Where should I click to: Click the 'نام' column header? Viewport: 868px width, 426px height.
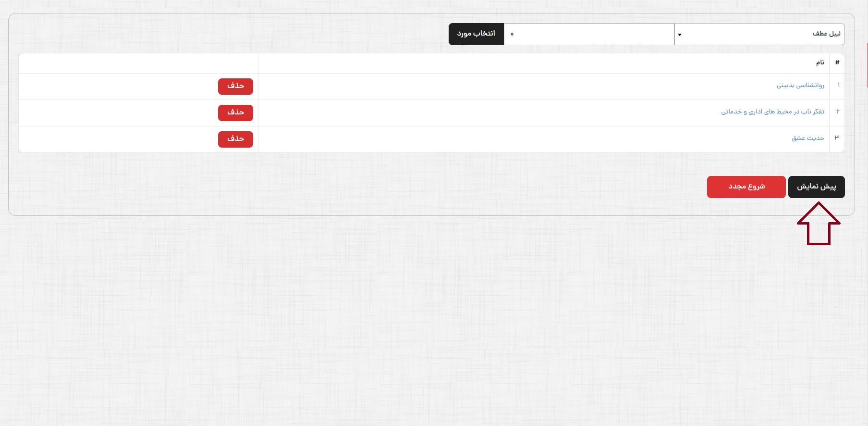(x=819, y=63)
